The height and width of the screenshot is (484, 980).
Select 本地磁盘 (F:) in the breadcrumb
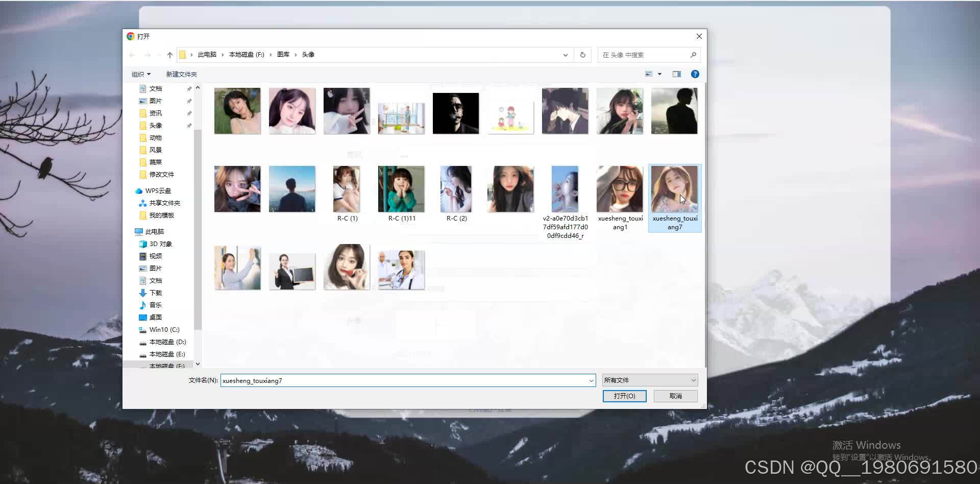247,55
